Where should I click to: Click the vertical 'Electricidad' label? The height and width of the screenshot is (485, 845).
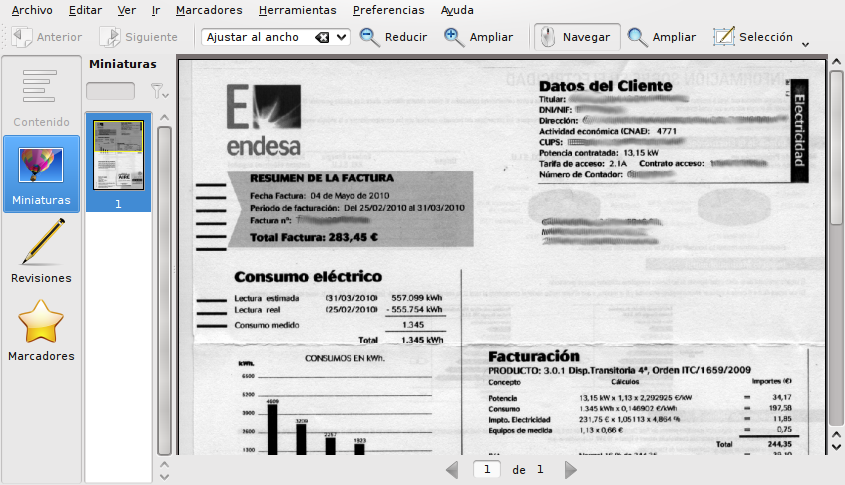[x=799, y=130]
